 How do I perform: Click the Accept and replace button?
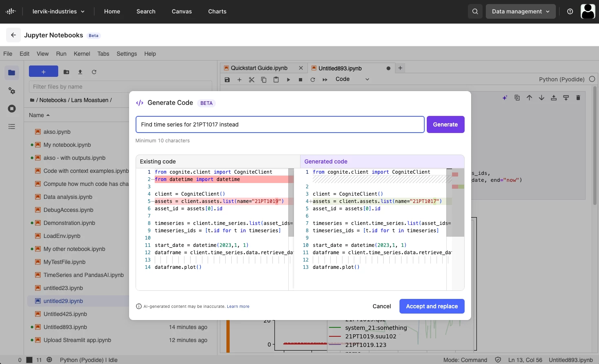[432, 306]
